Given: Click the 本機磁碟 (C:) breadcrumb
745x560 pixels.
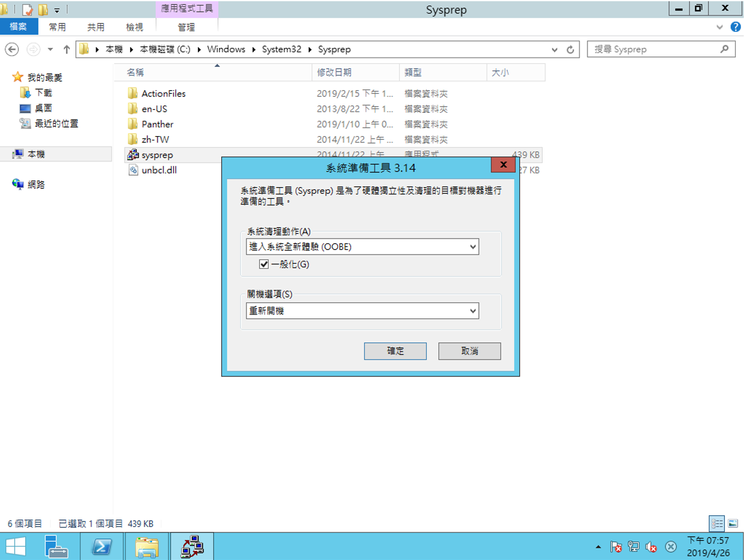Looking at the screenshot, I should [165, 49].
